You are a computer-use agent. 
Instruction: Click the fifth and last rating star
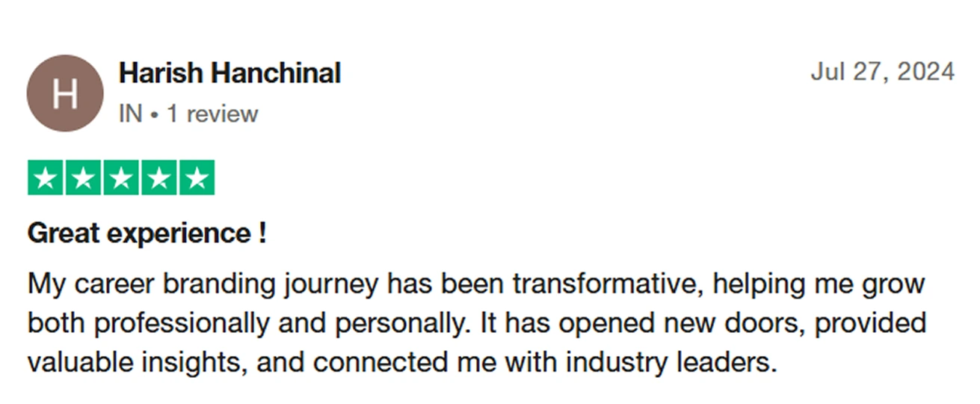[197, 178]
